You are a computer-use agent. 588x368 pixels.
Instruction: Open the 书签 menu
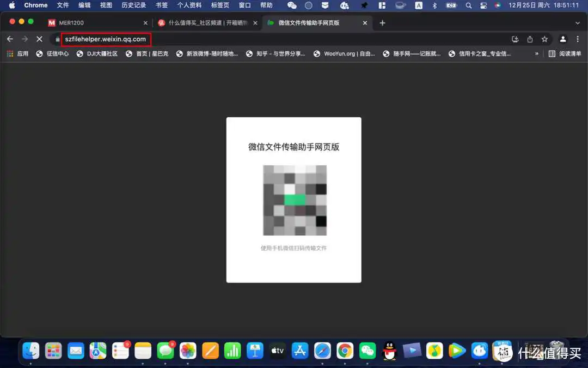click(x=162, y=5)
